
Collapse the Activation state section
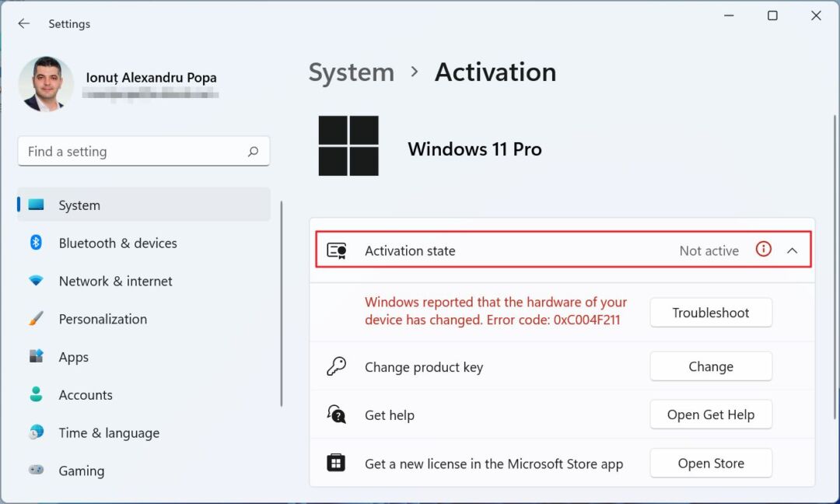pyautogui.click(x=793, y=250)
